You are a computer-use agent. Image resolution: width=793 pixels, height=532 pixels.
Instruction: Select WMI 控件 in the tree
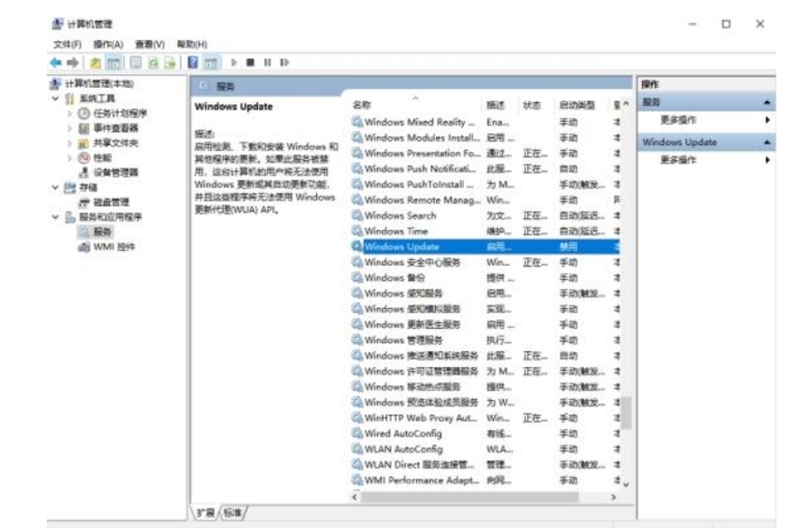[x=113, y=247]
